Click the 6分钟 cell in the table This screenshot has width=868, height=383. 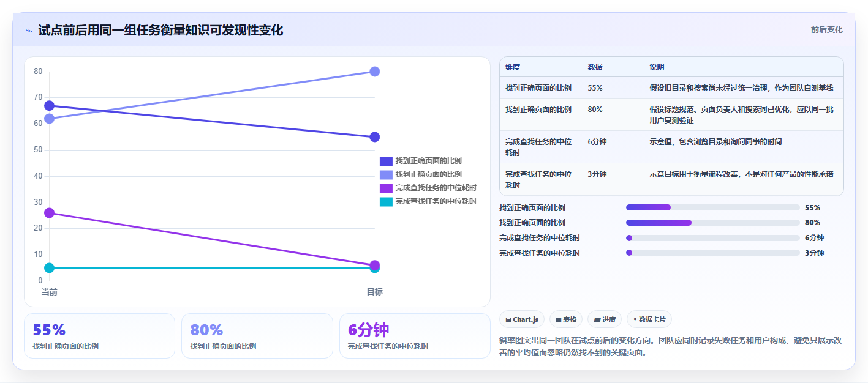(597, 142)
